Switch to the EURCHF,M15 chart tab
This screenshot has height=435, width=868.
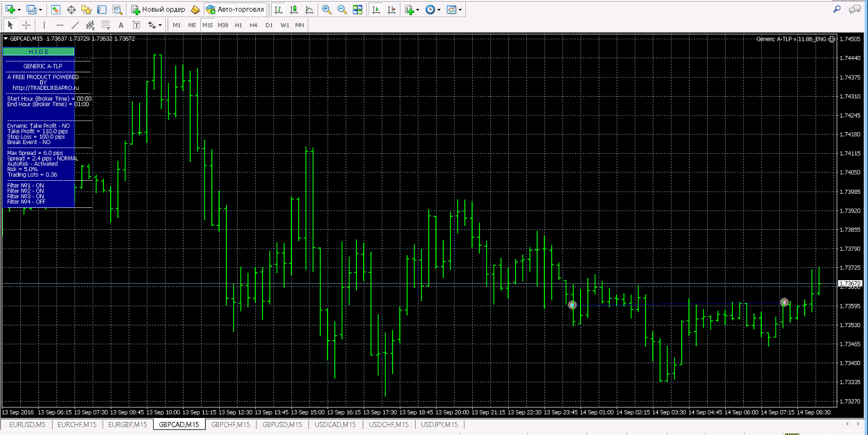(77, 424)
